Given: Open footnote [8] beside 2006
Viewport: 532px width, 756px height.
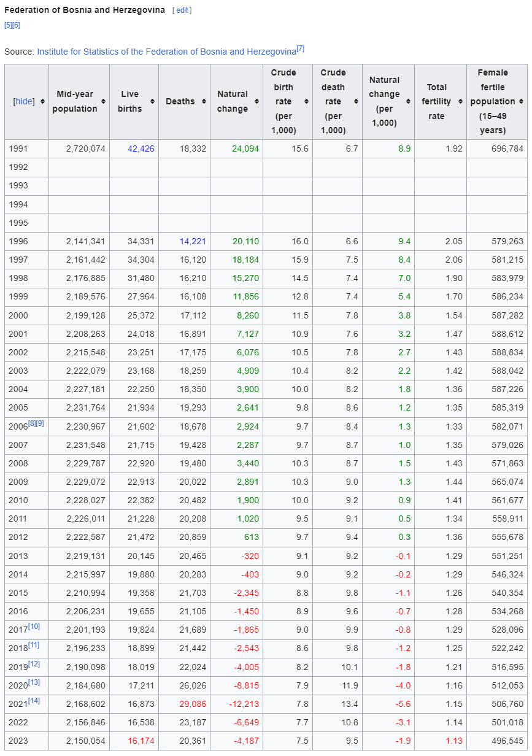Looking at the screenshot, I should point(32,423).
